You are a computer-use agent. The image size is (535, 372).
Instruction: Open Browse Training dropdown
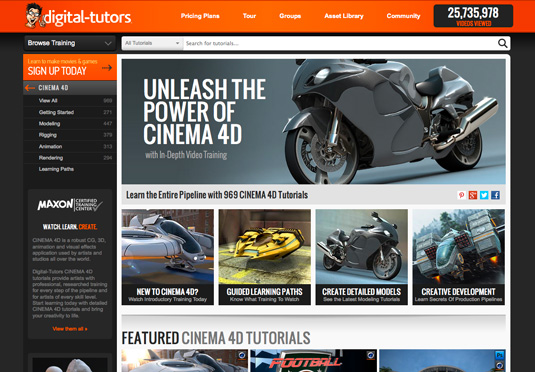coord(70,43)
